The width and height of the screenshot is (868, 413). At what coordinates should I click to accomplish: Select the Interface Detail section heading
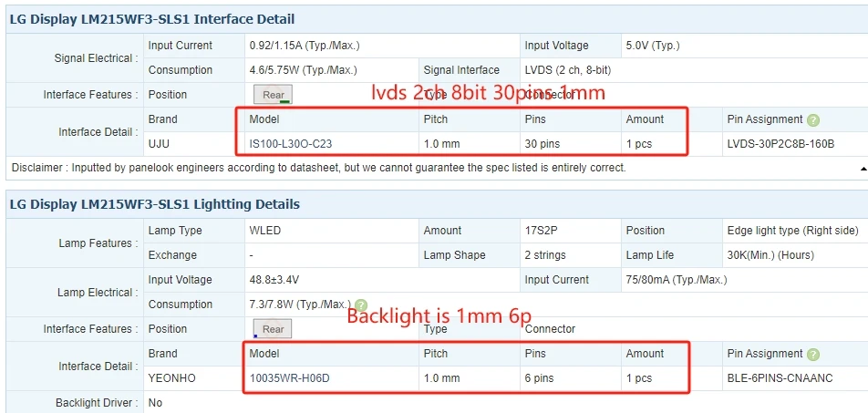click(152, 19)
